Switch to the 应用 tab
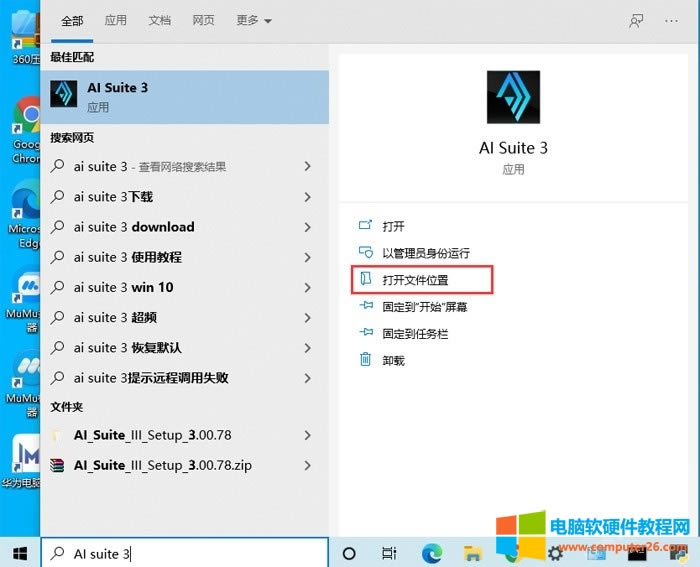This screenshot has width=700, height=567. pos(116,21)
